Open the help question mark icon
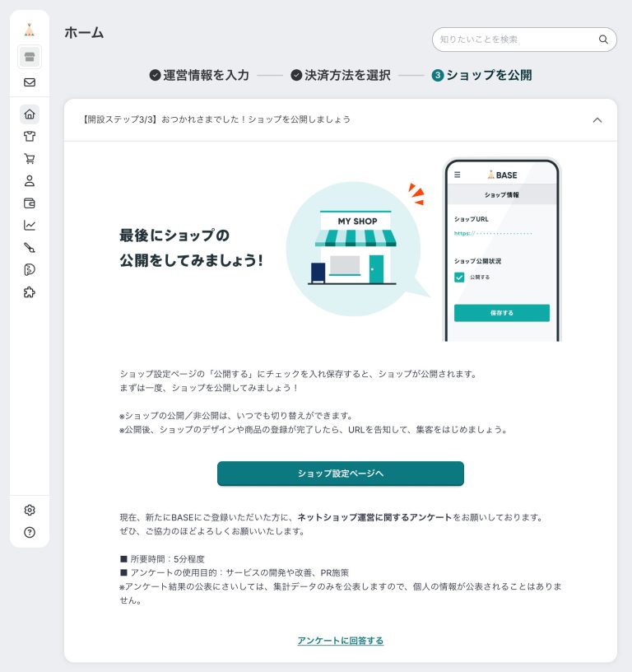The image size is (632, 672). (30, 532)
